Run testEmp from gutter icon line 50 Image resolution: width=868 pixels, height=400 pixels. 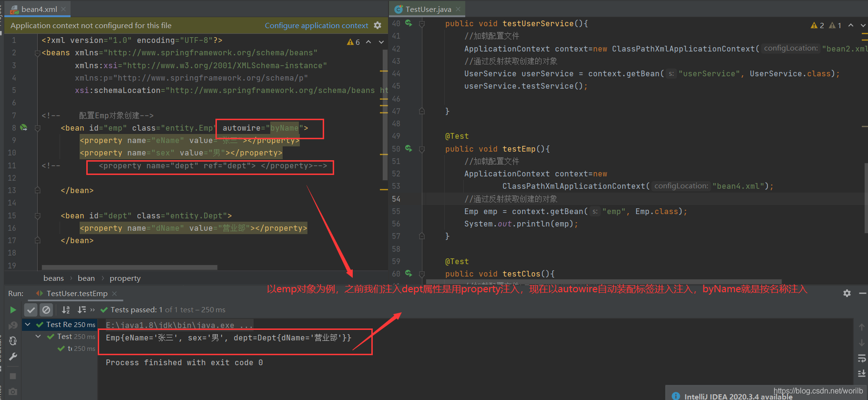[408, 148]
